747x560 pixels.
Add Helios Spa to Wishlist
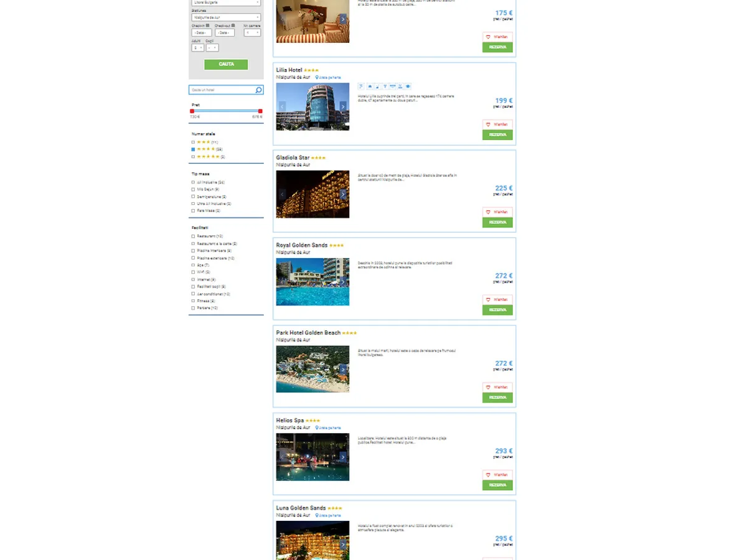(497, 475)
